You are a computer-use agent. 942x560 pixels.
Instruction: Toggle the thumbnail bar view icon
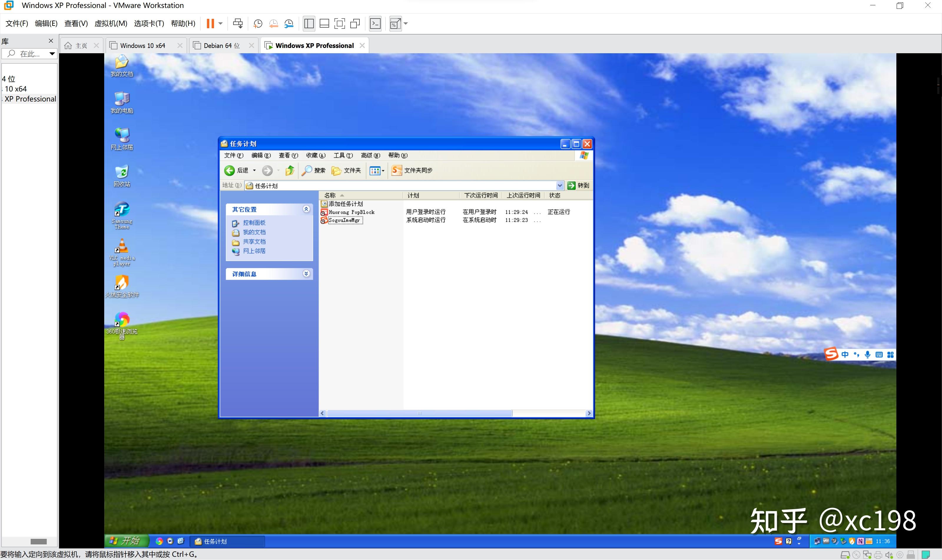coord(324,24)
